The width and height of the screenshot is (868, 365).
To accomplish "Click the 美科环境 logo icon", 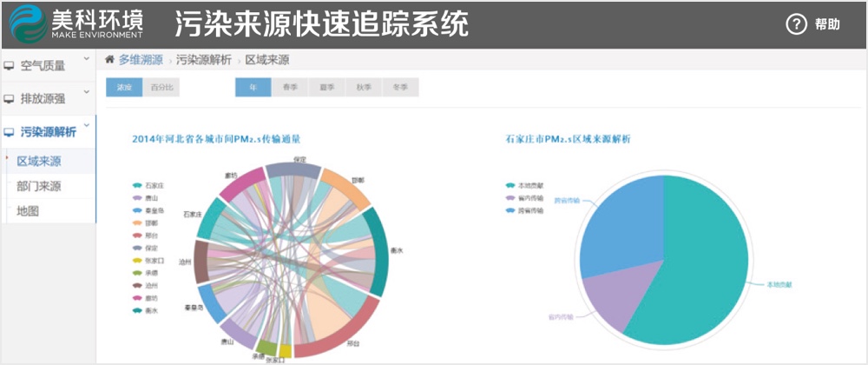I will coord(27,23).
